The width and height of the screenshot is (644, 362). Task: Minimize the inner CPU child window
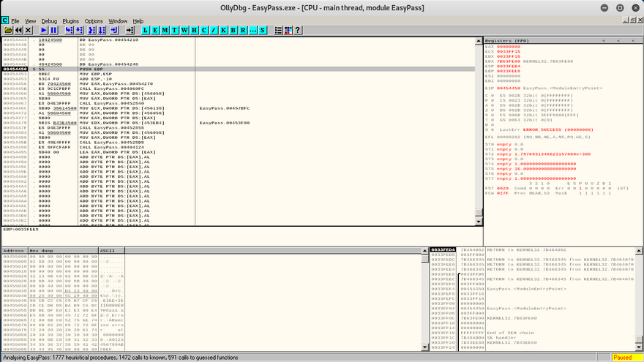click(625, 20)
